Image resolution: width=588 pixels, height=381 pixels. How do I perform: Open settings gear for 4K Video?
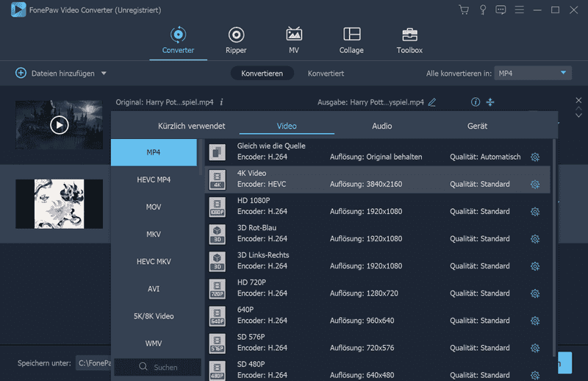[535, 185]
